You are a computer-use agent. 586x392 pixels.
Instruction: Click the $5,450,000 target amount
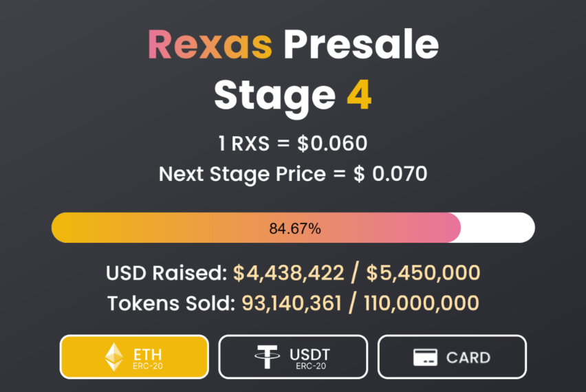[x=423, y=273]
